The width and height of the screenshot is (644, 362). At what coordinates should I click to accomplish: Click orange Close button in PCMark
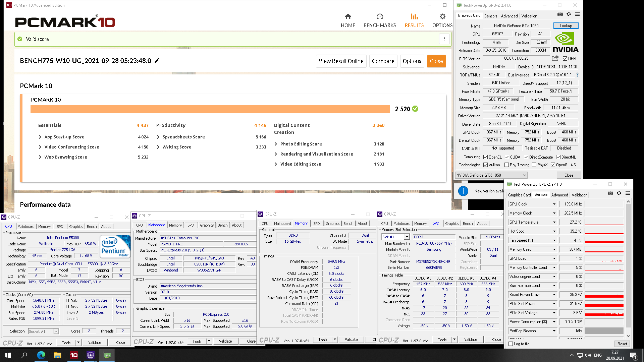436,61
